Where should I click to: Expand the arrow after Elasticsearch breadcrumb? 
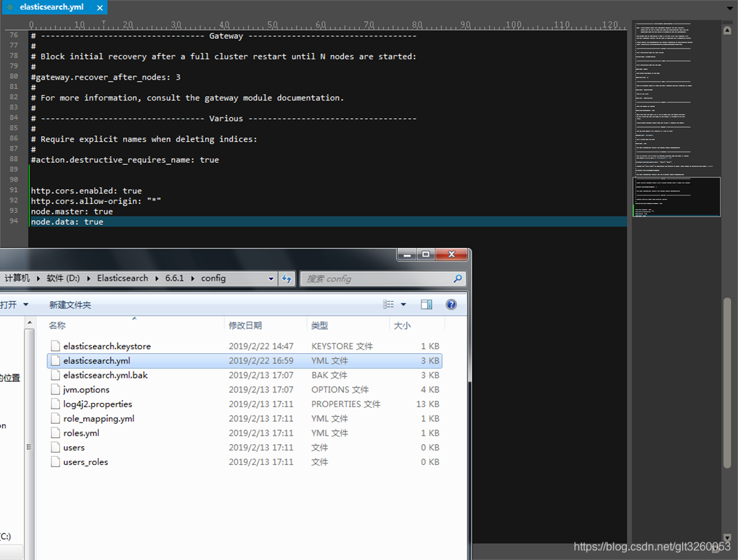click(157, 279)
